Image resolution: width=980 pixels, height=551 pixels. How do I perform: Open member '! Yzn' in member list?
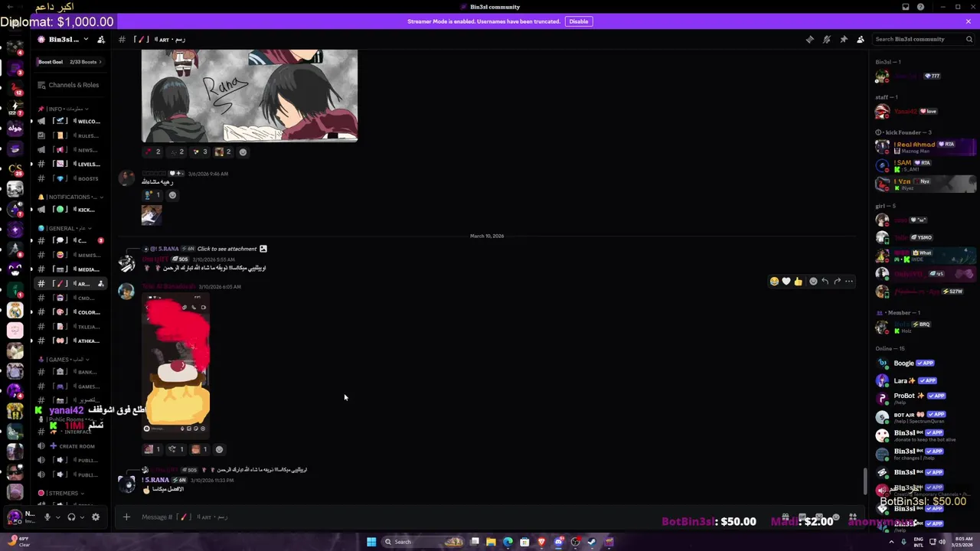(925, 184)
